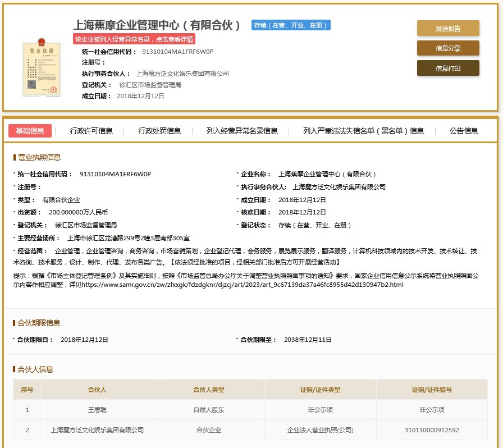Click the 存续 status badge
Viewport: 503px width, 448px height.
[x=291, y=25]
